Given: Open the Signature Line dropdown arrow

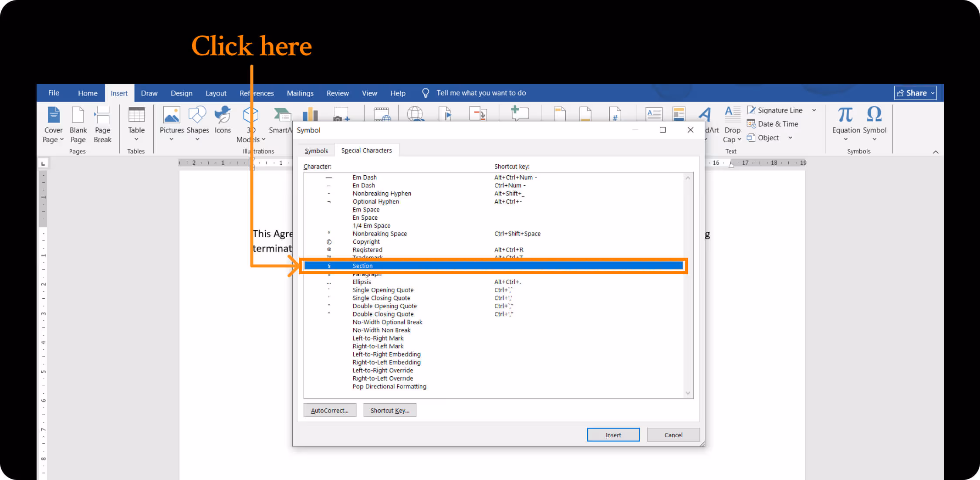Looking at the screenshot, I should [x=814, y=110].
